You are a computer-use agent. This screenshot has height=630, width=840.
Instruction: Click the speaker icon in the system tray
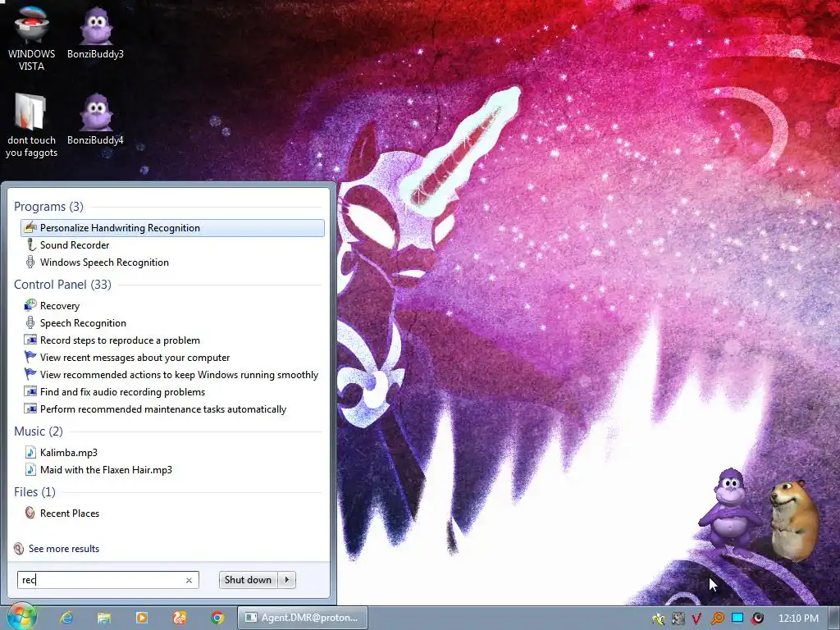click(757, 619)
